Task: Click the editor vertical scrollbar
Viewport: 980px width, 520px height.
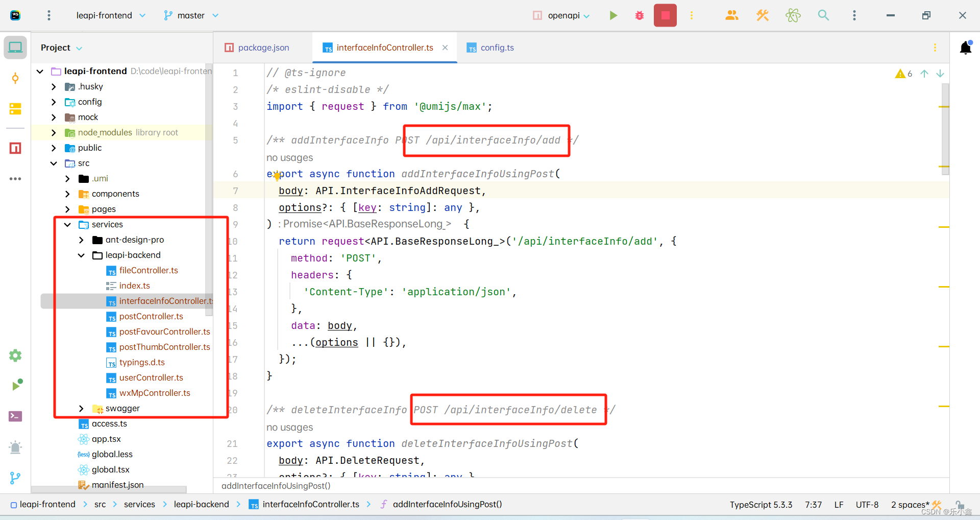Action: tap(945, 128)
